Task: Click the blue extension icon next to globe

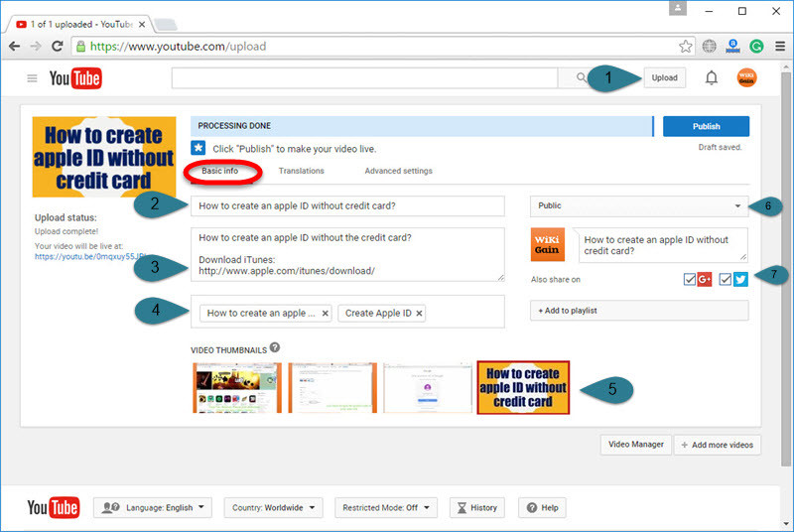Action: (x=732, y=47)
